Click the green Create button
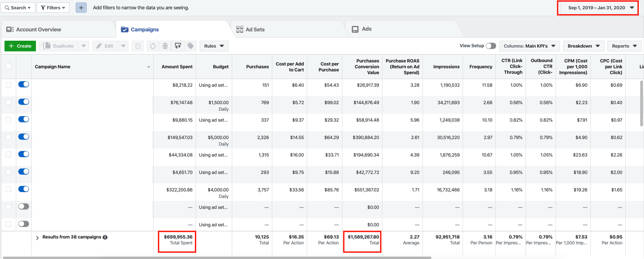Screen dimensions: 644x259 click(20, 46)
